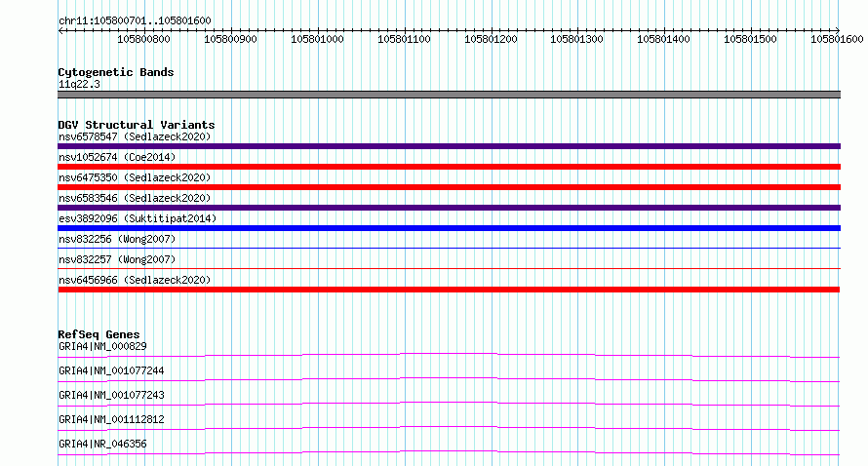This screenshot has width=868, height=466.
Task: Click the blue bar under esv3892096
Action: pos(449,228)
